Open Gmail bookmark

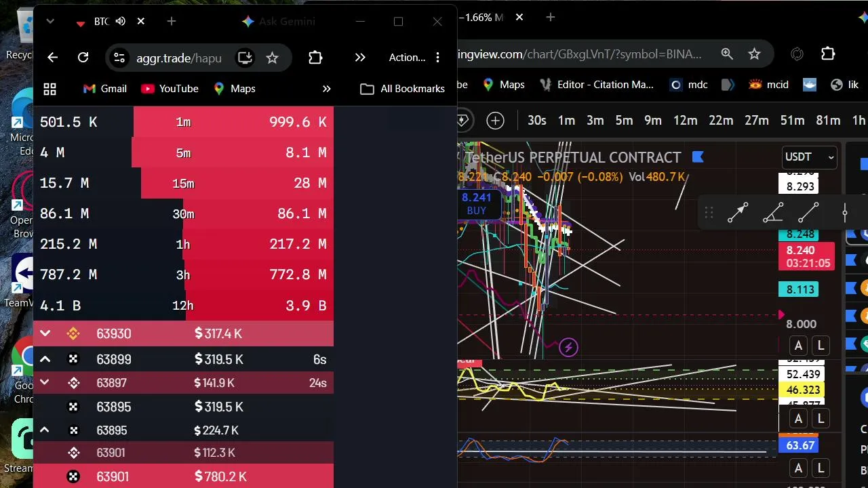(104, 89)
